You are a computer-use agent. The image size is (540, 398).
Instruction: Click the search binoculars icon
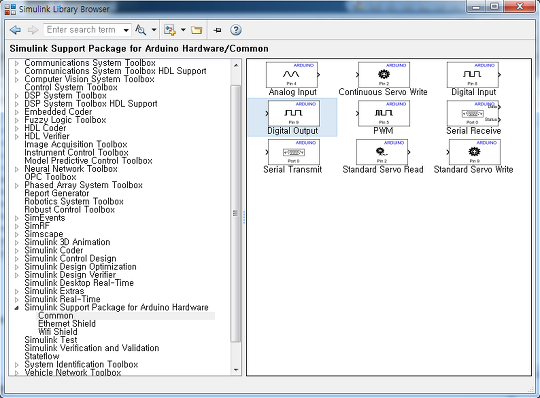(141, 30)
